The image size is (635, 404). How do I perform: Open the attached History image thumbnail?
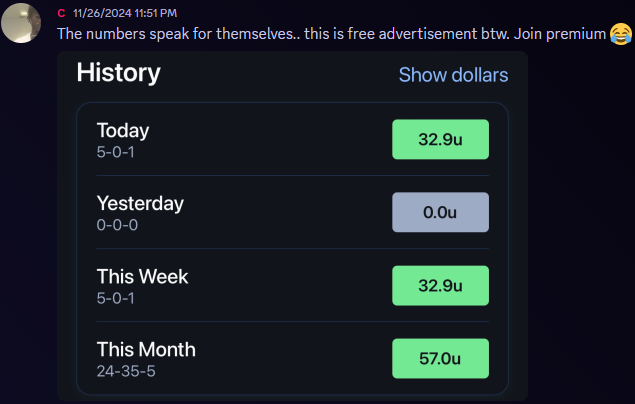(x=292, y=226)
